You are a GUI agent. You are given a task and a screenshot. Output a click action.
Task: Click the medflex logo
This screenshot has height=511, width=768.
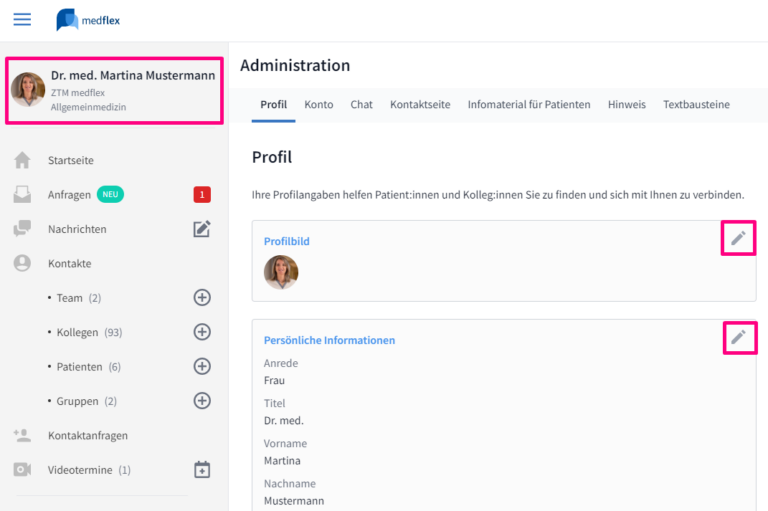[88, 20]
